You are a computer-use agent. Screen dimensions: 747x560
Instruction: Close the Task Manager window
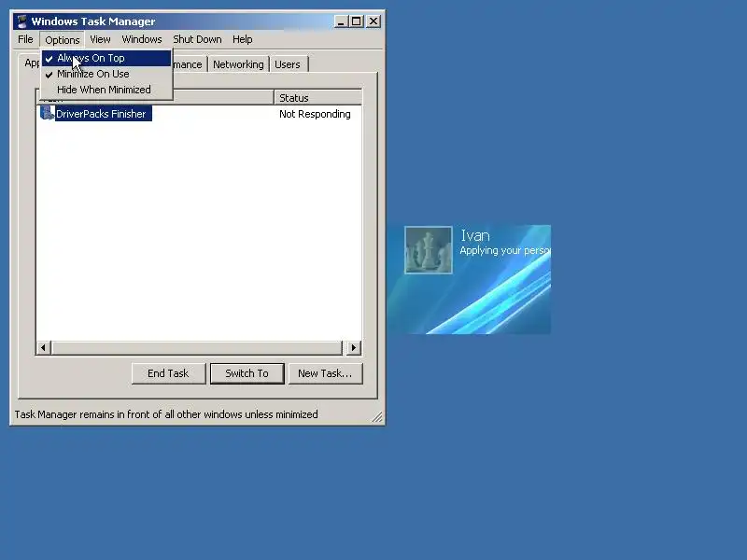click(374, 21)
